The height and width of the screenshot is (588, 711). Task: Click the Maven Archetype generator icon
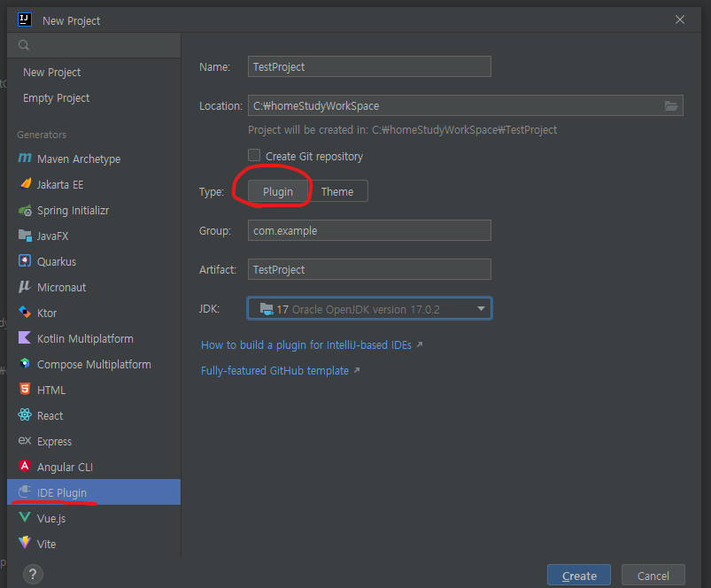[25, 158]
